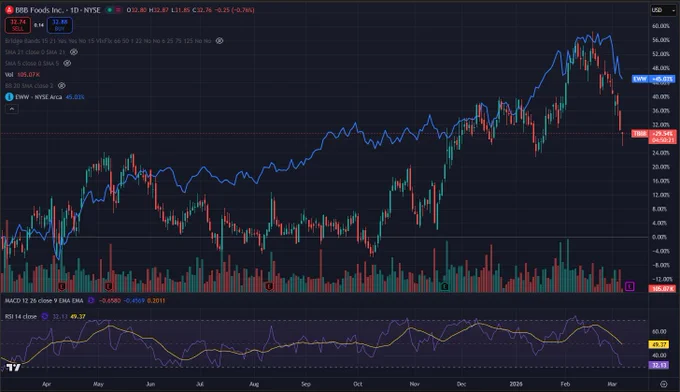Click the red TBBB price scale label
The width and height of the screenshot is (680, 392).
(x=654, y=136)
